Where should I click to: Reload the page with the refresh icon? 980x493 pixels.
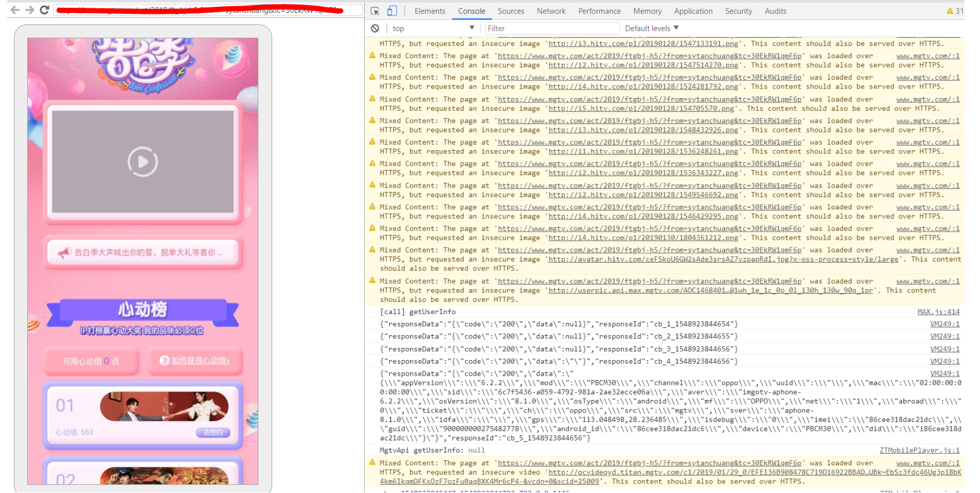coord(45,10)
